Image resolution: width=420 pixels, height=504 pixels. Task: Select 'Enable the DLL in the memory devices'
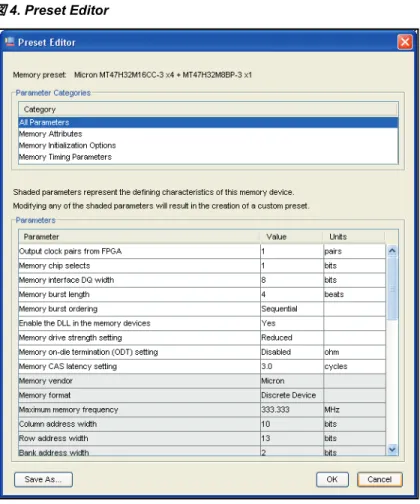point(139,323)
